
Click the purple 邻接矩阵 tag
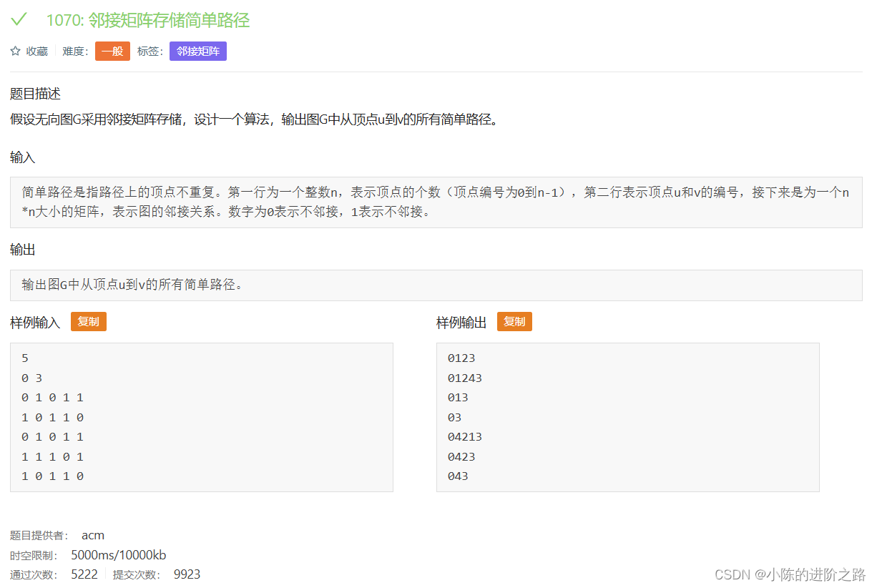click(x=198, y=52)
